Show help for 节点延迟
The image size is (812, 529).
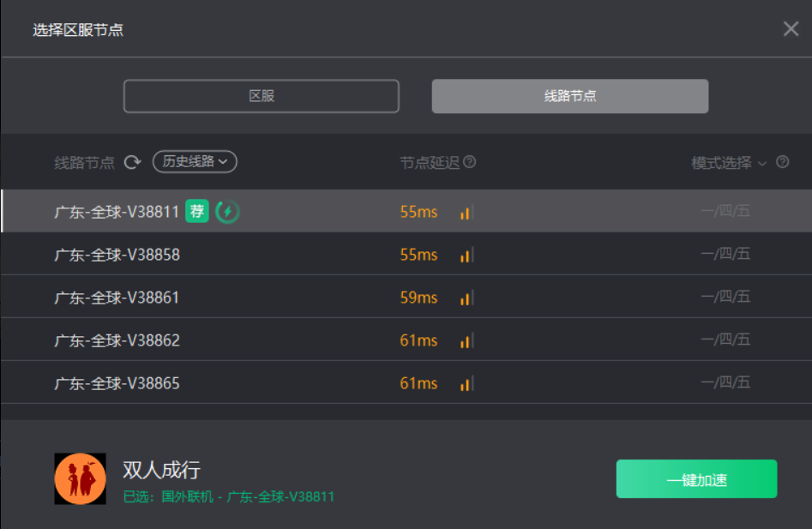pos(469,162)
